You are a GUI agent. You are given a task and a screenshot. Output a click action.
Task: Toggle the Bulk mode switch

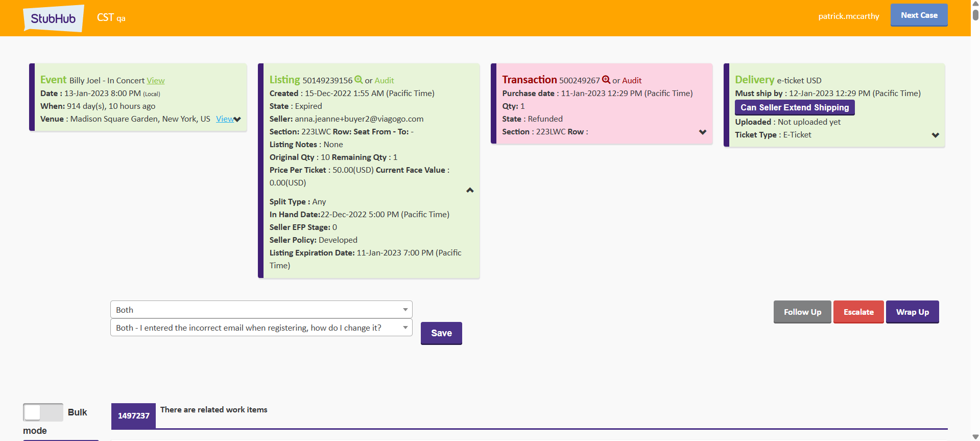[43, 412]
